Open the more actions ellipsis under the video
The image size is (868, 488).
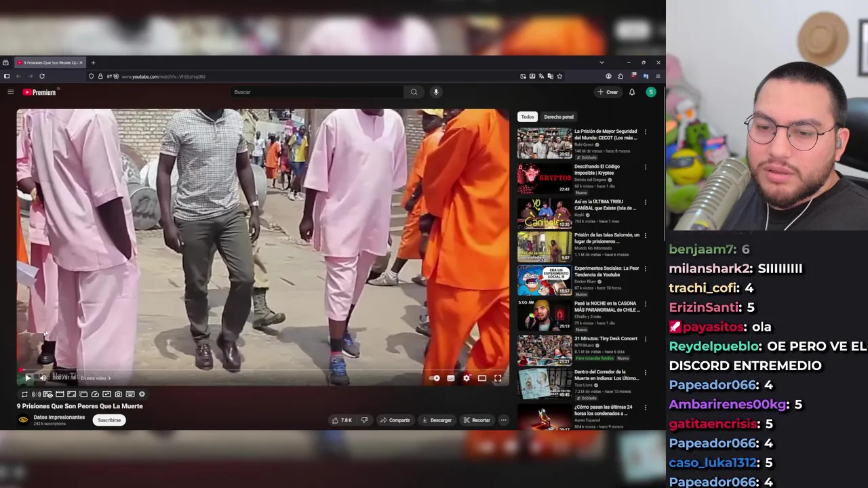(503, 420)
